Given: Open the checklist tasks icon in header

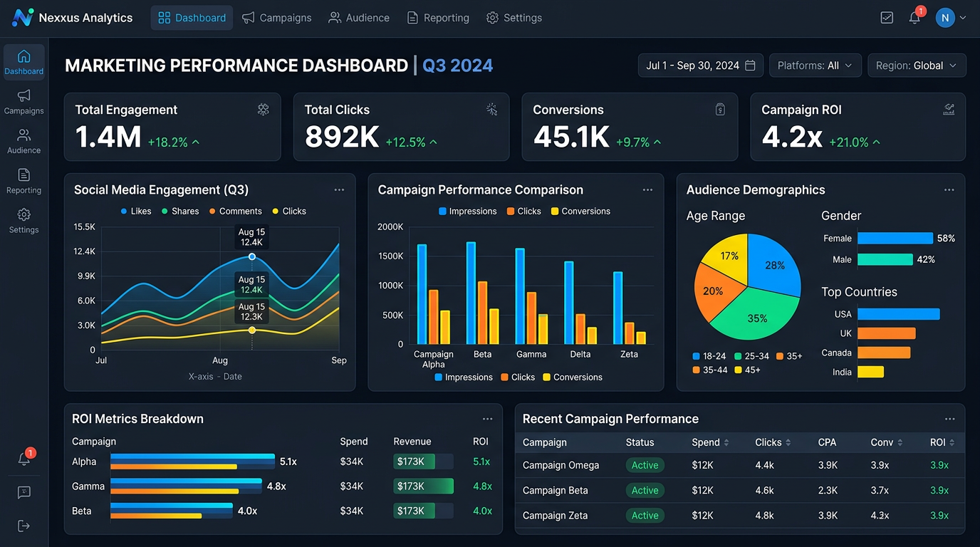Looking at the screenshot, I should (x=887, y=18).
